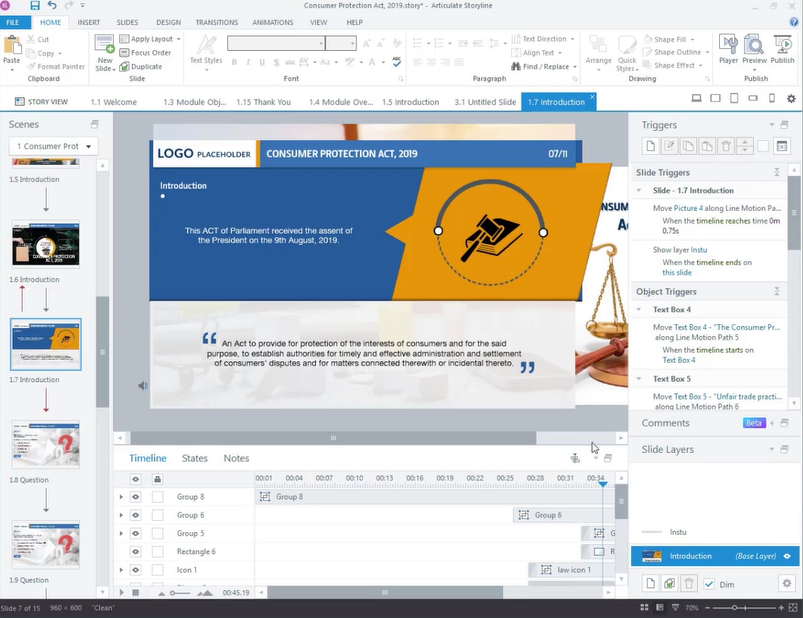This screenshot has height=618, width=803.
Task: Publish the project
Action: 783,50
